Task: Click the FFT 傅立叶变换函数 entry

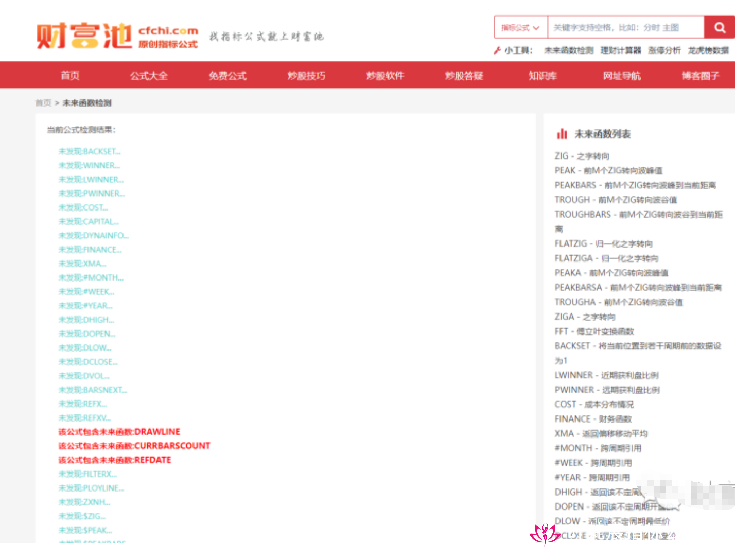Action: (594, 331)
